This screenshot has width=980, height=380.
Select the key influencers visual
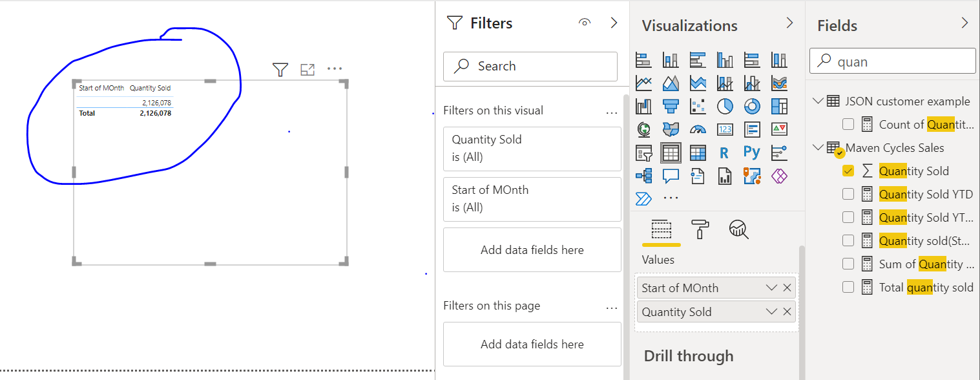pyautogui.click(x=780, y=153)
